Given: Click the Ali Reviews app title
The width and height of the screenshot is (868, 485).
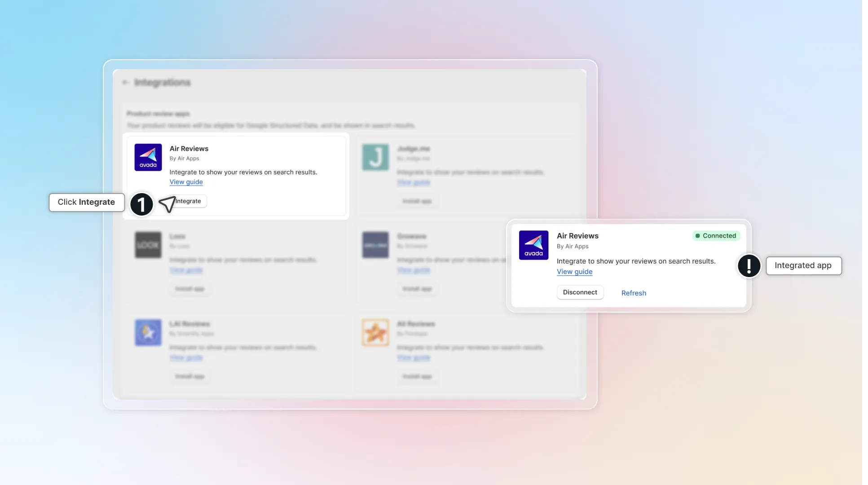Looking at the screenshot, I should click(416, 324).
